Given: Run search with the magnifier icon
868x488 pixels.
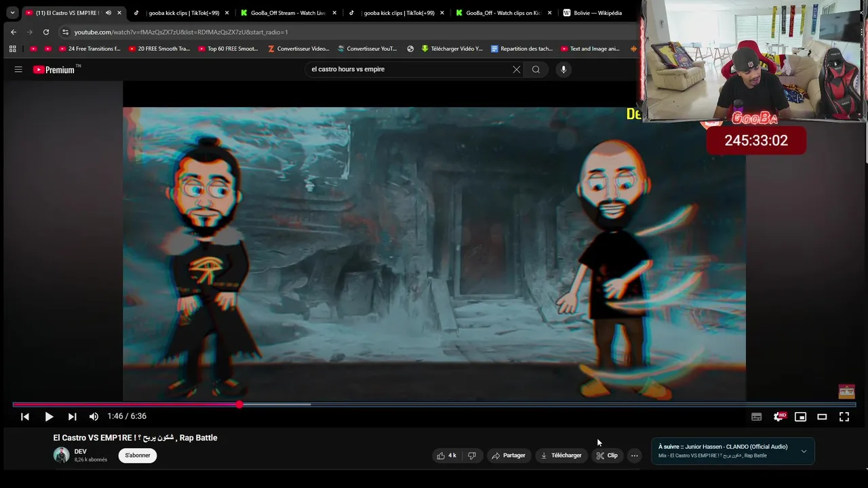Looking at the screenshot, I should [x=536, y=69].
